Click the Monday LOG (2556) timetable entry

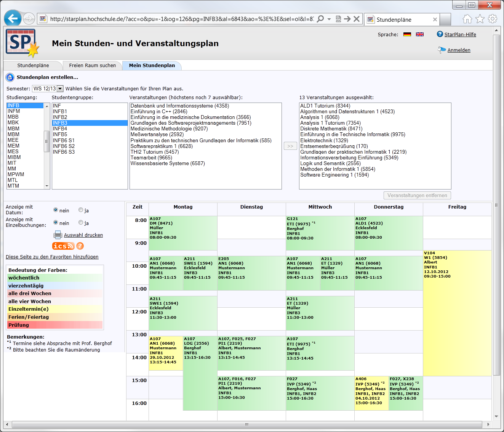tap(200, 373)
